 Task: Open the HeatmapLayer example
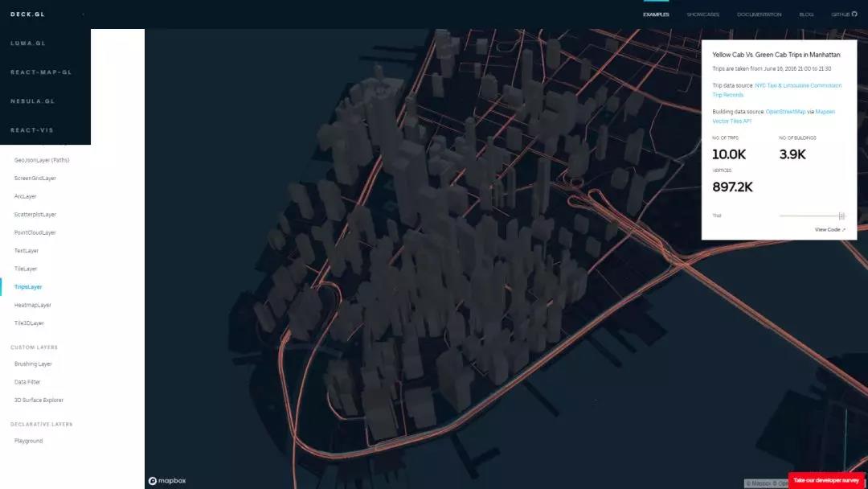point(33,305)
